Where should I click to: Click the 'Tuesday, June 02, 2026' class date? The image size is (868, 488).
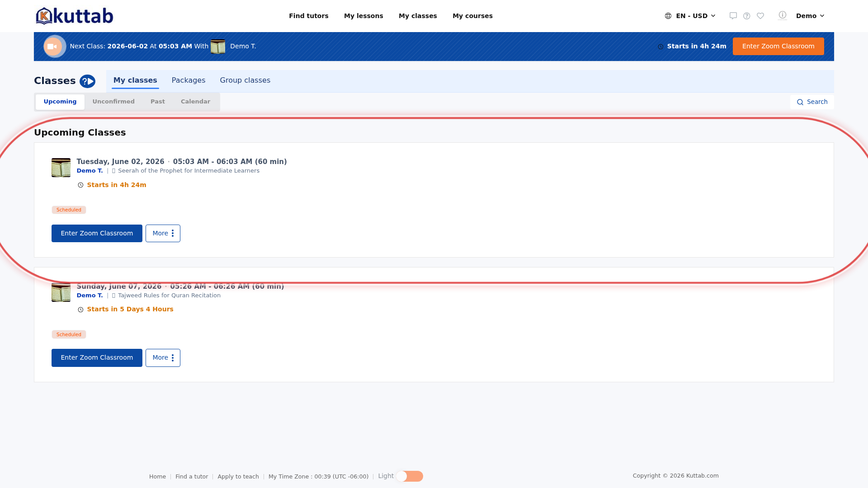120,162
